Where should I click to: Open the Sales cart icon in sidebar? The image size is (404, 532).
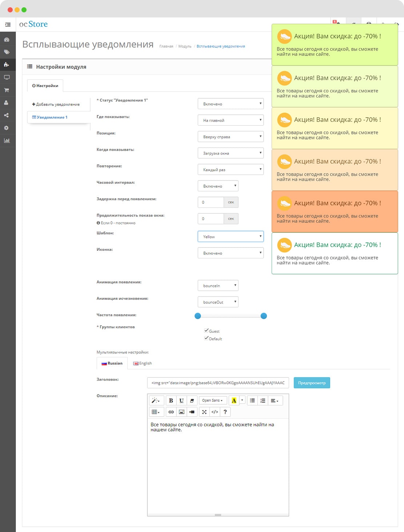(x=7, y=90)
